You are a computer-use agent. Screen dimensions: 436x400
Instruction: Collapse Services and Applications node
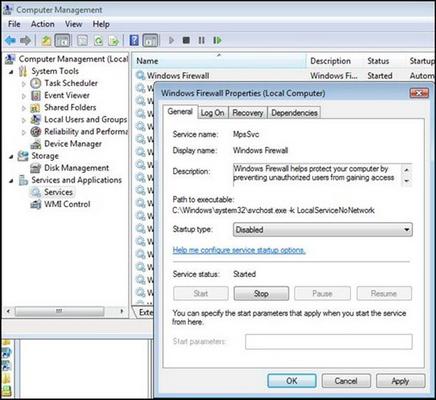tap(12, 181)
